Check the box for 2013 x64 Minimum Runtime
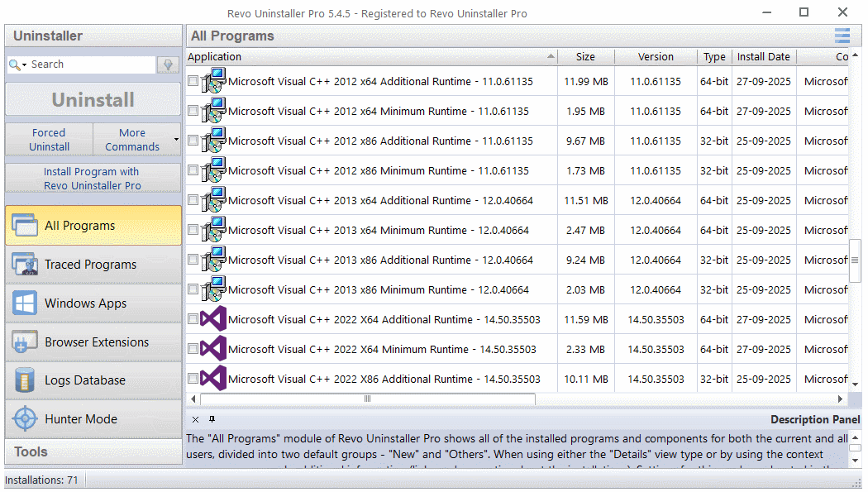868x492 pixels. 193,230
